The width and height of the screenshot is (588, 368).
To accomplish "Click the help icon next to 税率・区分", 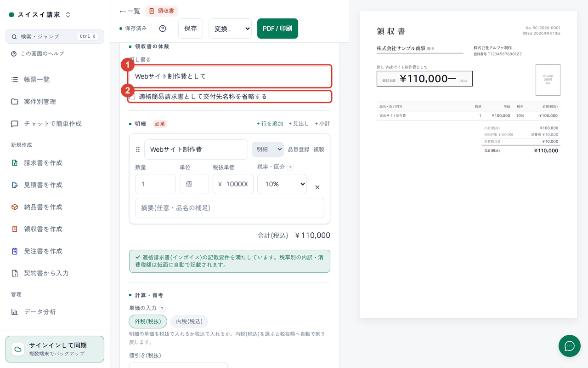I will pyautogui.click(x=290, y=167).
